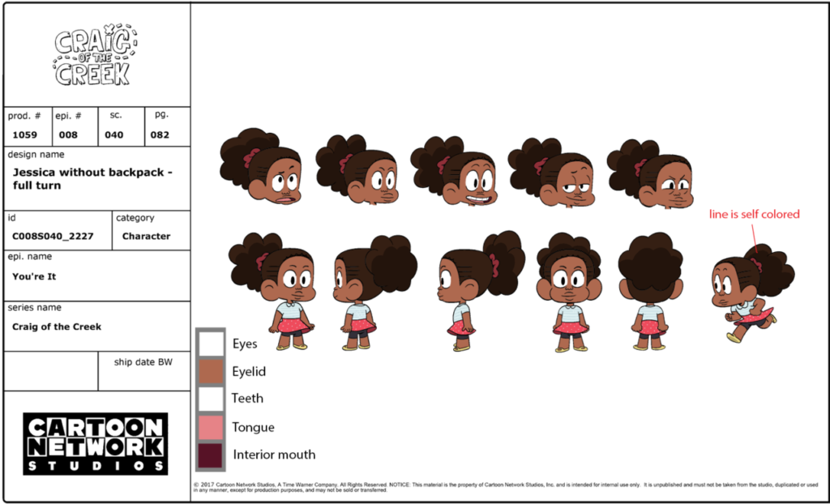830x504 pixels.
Task: Click the worried open-mouth head expression
Action: (260, 167)
